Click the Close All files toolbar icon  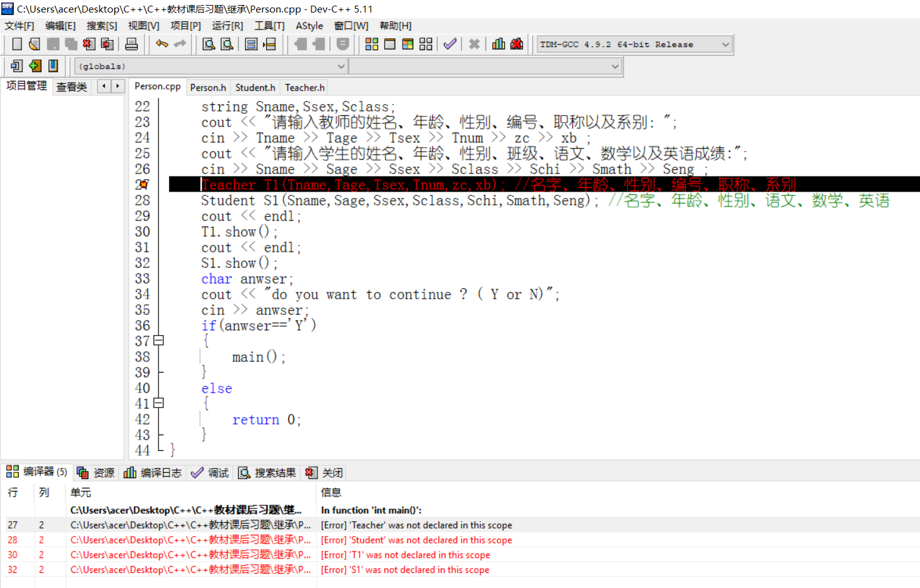click(x=107, y=44)
